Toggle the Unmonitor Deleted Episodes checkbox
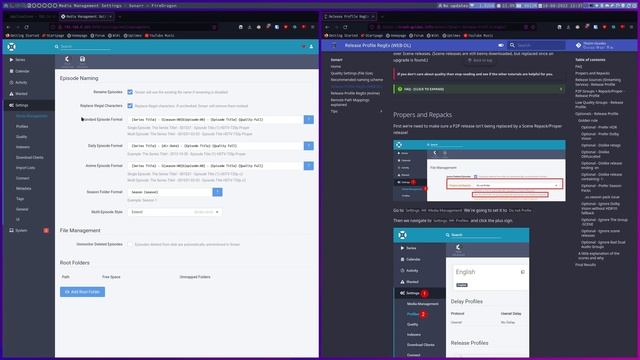 130,244
